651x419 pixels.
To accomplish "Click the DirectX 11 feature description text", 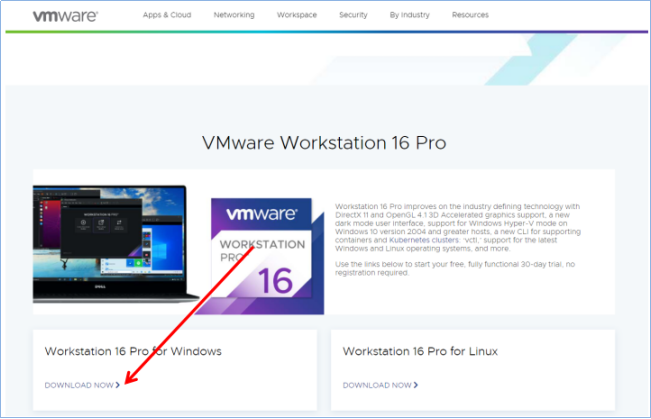I will 458,228.
